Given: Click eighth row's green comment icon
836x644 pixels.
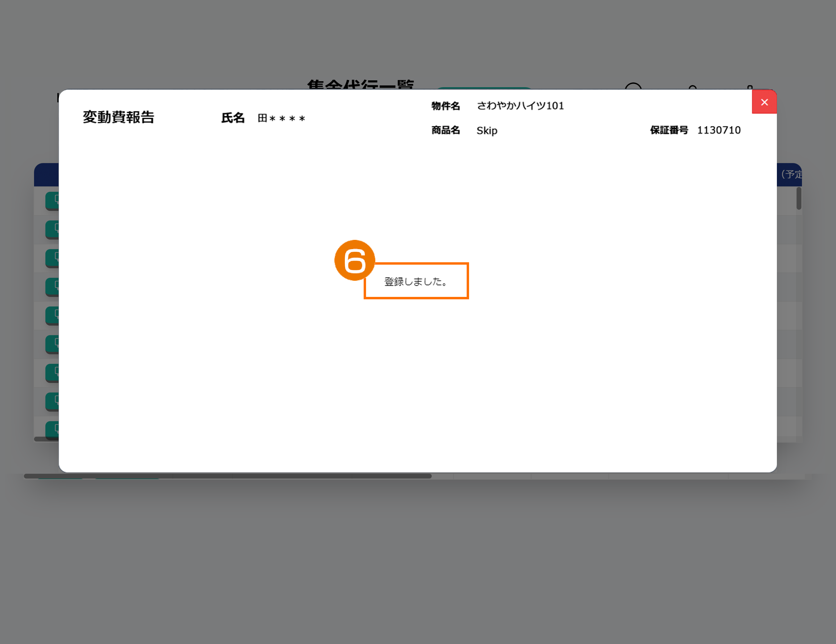Looking at the screenshot, I should [x=53, y=401].
